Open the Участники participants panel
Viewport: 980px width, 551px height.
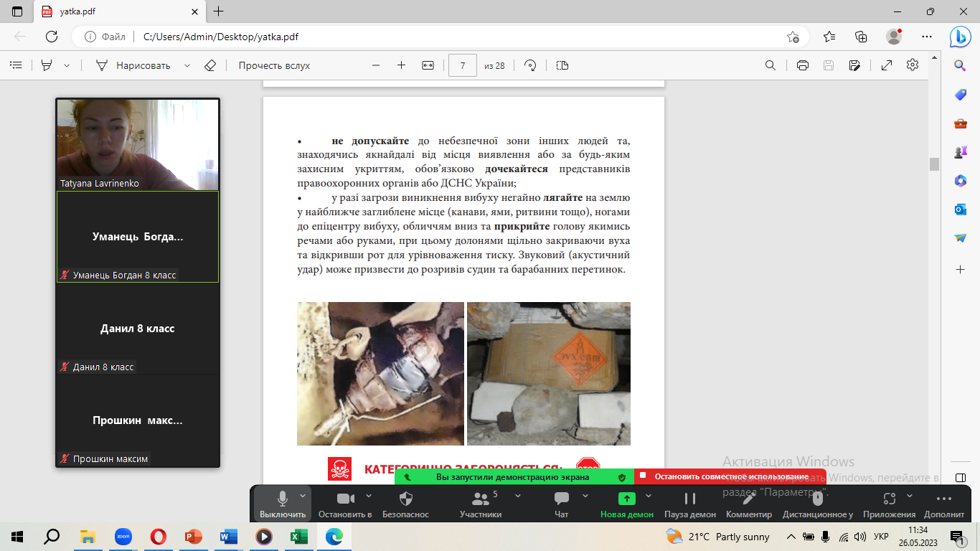click(481, 504)
